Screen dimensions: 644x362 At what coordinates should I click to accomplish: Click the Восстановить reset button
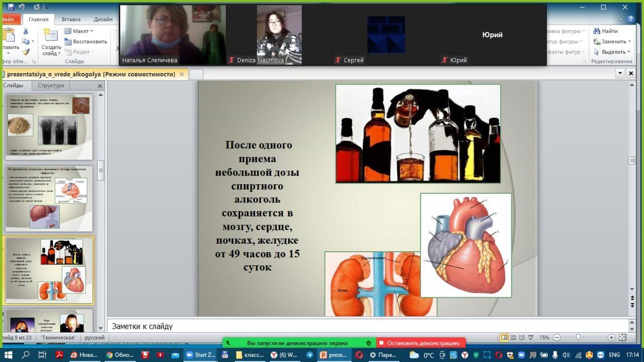coord(86,42)
